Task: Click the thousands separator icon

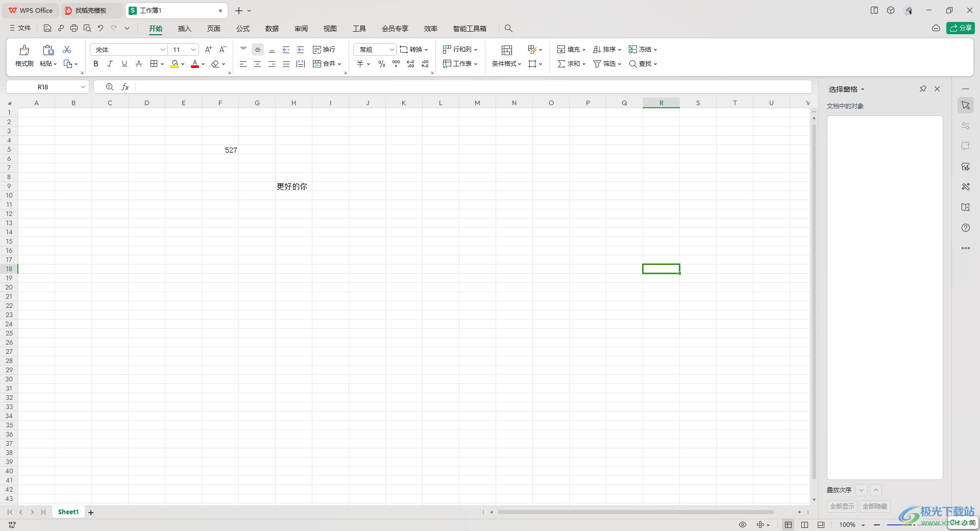Action: point(396,64)
